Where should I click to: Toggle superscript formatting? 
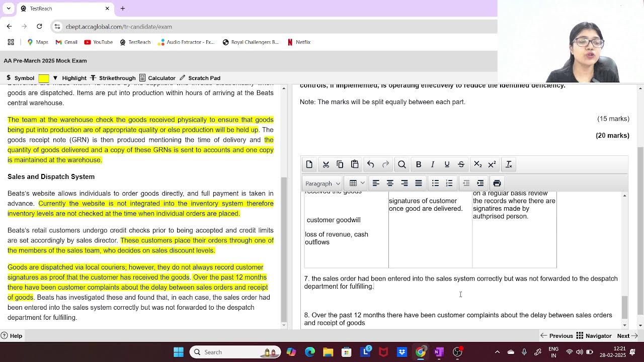click(492, 164)
